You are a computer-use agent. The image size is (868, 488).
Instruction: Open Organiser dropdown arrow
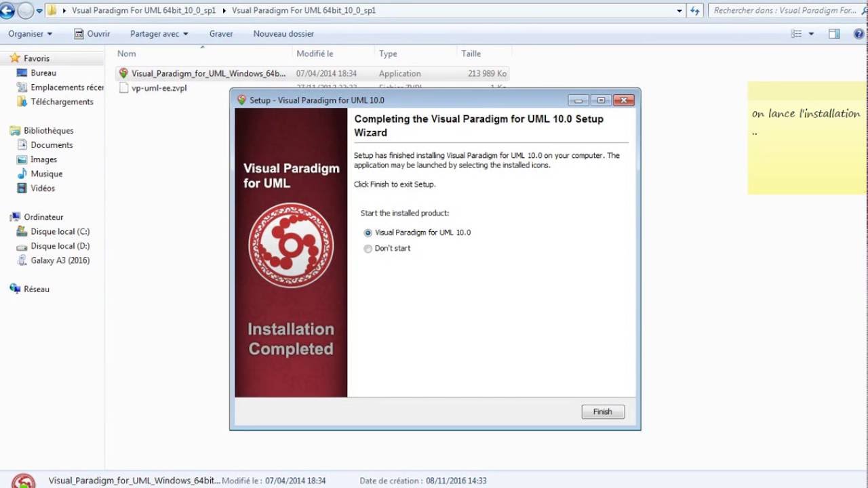[50, 34]
